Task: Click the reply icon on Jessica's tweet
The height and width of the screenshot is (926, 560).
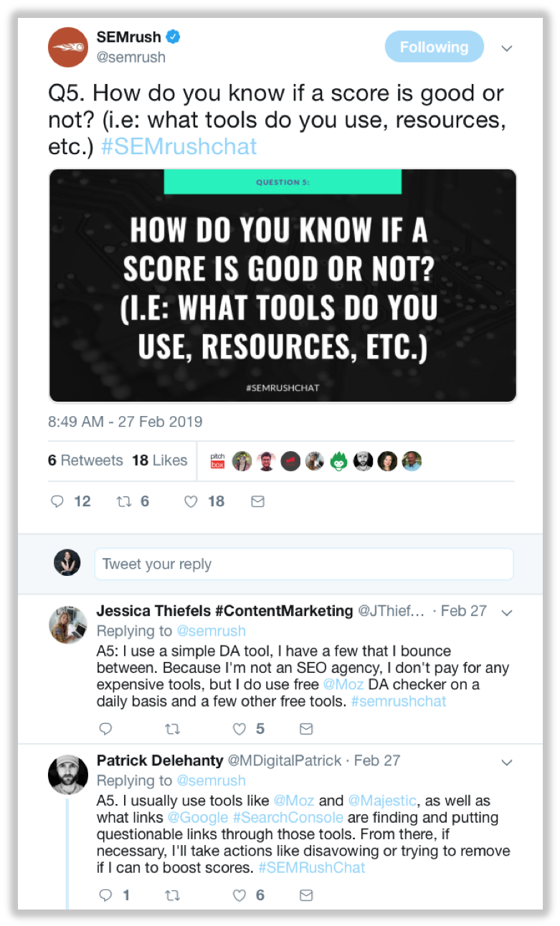Action: (106, 729)
